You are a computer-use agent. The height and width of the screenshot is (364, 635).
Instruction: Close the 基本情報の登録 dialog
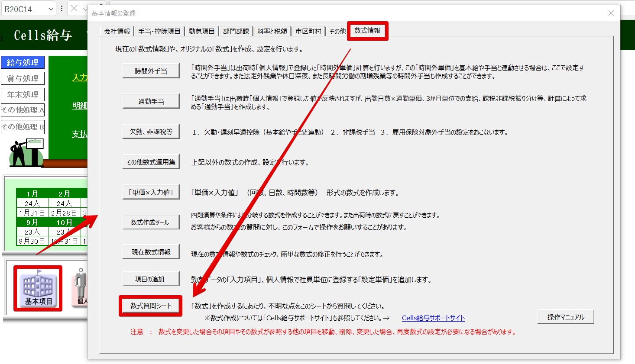[611, 13]
